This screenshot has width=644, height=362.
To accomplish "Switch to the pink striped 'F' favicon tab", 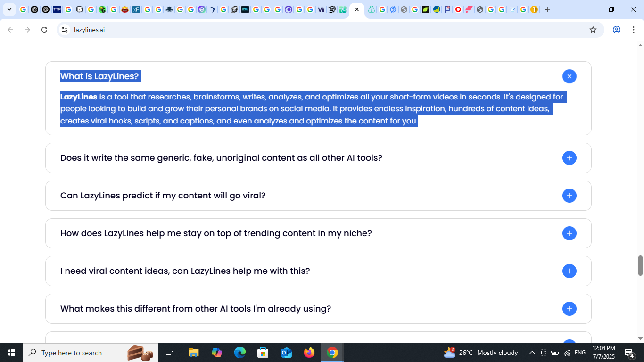I will pyautogui.click(x=469, y=9).
